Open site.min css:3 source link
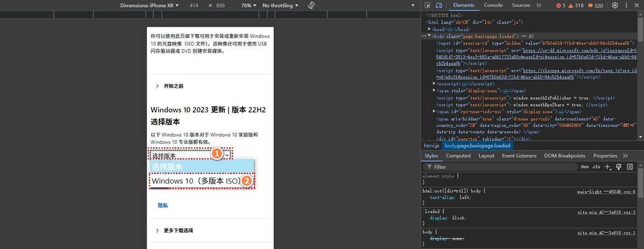The height and width of the screenshot is (249, 644). point(607,212)
